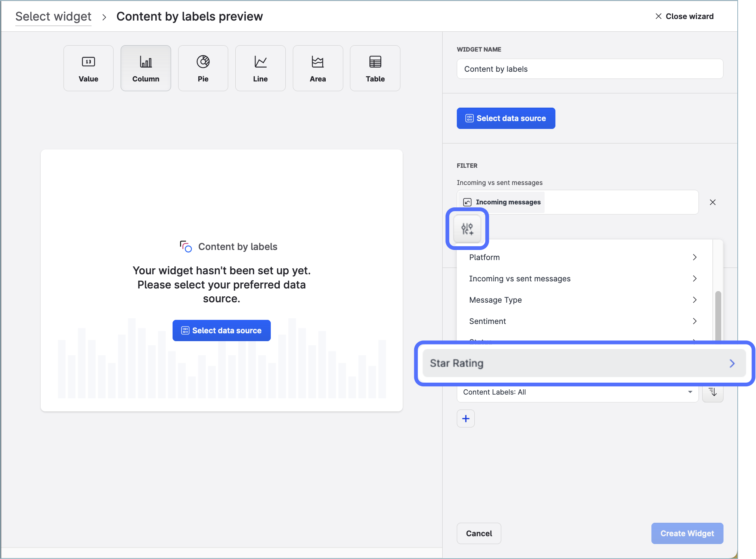
Task: Select the Value chart type
Action: [x=89, y=68]
